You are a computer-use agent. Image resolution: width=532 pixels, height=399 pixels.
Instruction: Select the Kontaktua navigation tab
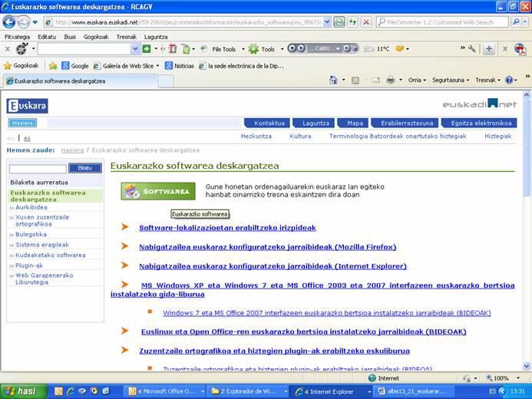point(269,123)
